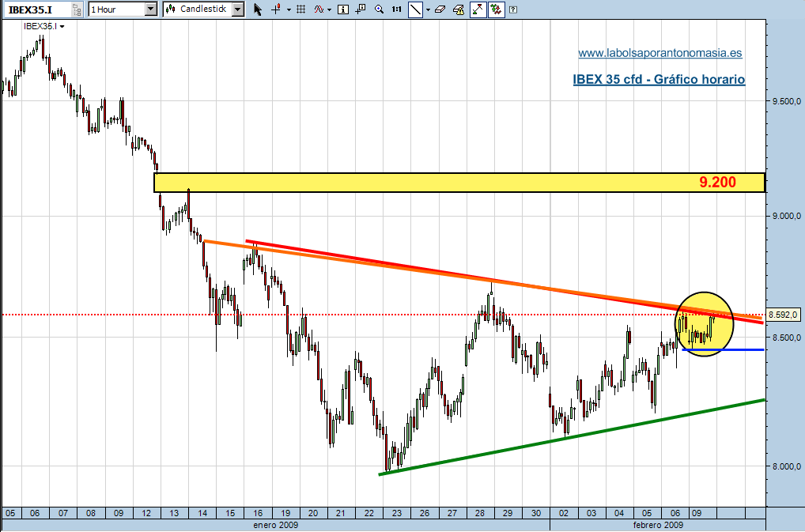The image size is (805, 532).
Task: Toggle the red-green candles toolbar button
Action: point(496,9)
